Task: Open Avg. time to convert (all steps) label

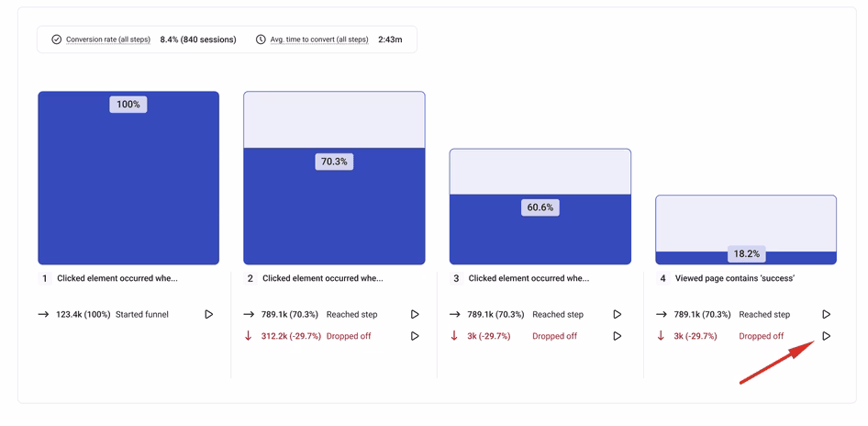Action: pyautogui.click(x=319, y=39)
